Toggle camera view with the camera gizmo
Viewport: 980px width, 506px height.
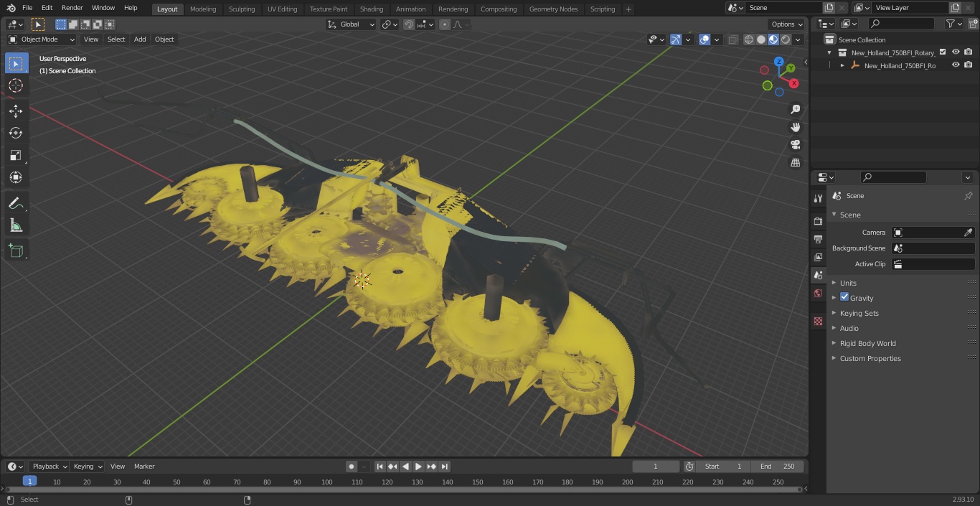coord(795,145)
